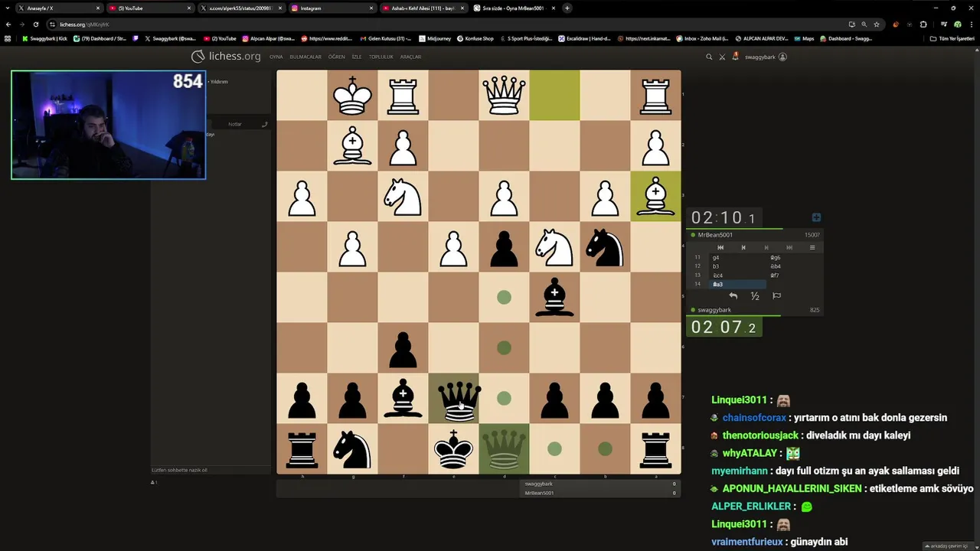This screenshot has height=551, width=980.
Task: Click the black rook on h8
Action: click(302, 449)
